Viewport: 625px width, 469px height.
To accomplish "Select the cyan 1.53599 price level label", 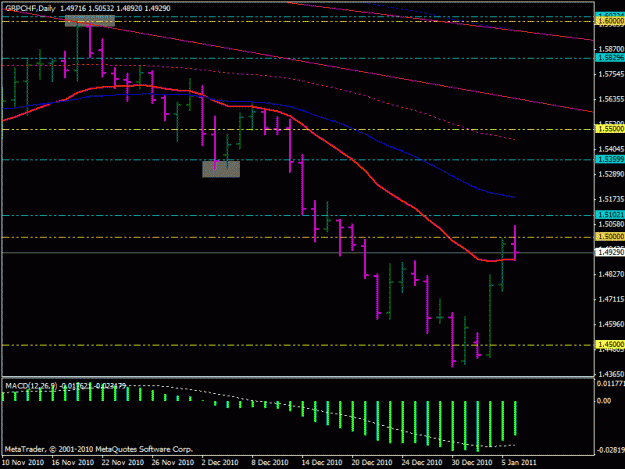I will click(x=610, y=159).
